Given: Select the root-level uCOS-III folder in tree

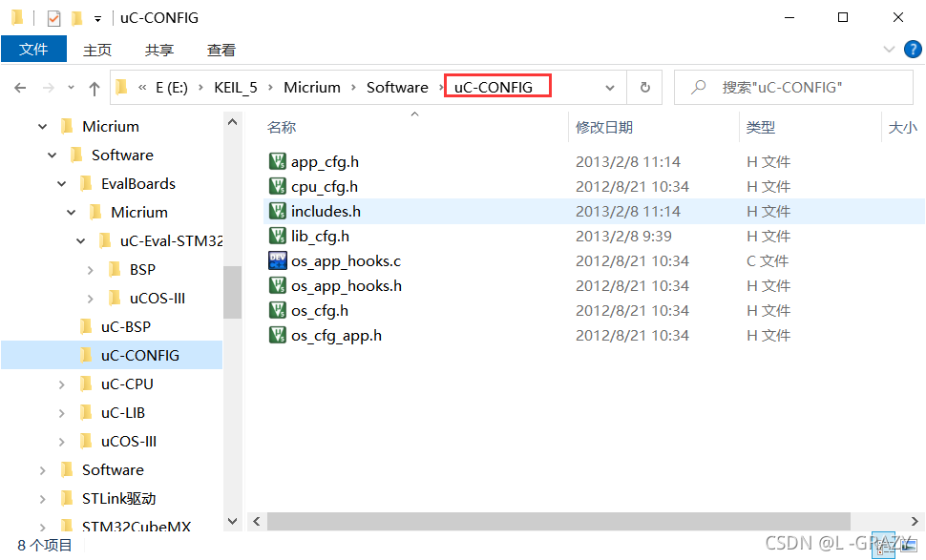Looking at the screenshot, I should 129,441.
